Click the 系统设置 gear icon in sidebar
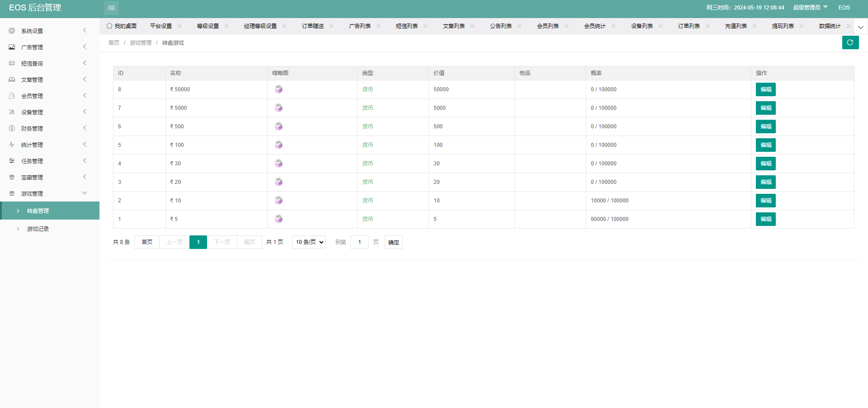Image resolution: width=868 pixels, height=408 pixels. tap(12, 31)
